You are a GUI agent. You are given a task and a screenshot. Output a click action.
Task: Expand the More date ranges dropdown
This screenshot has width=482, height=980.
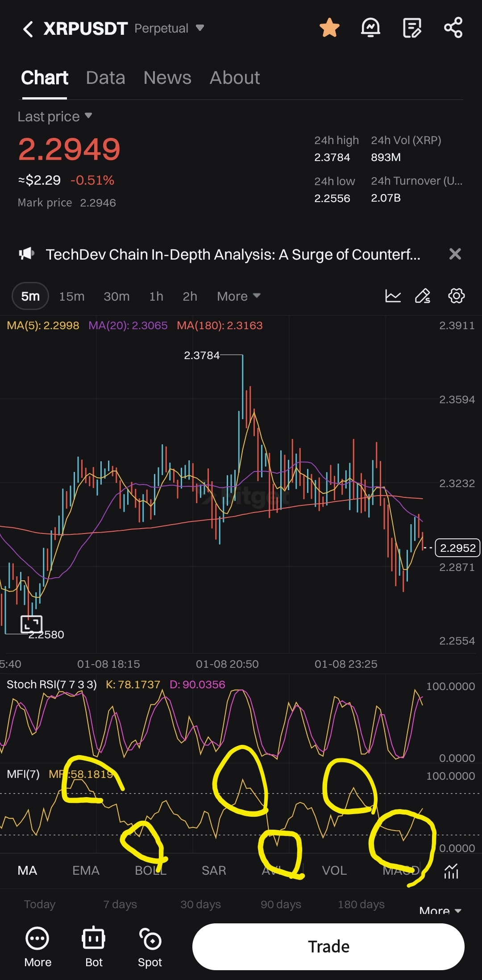click(440, 910)
